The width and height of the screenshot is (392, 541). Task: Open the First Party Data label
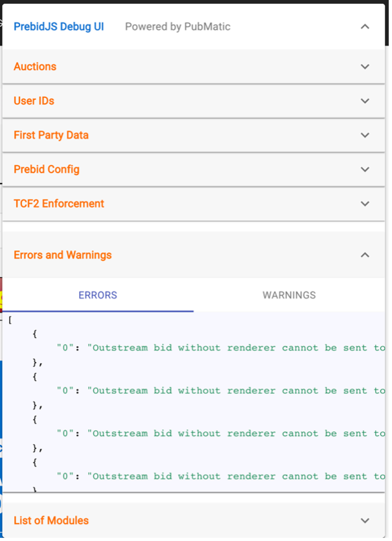click(51, 135)
